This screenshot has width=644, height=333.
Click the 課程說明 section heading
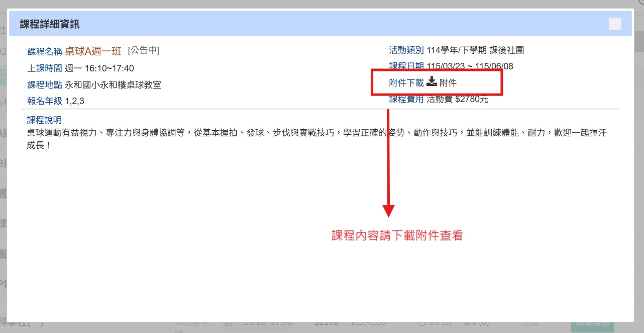44,120
